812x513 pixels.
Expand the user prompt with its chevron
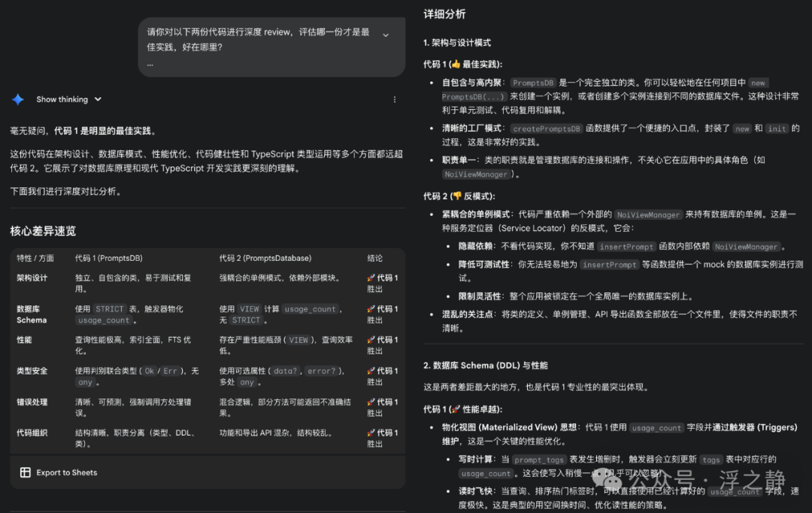[x=386, y=35]
